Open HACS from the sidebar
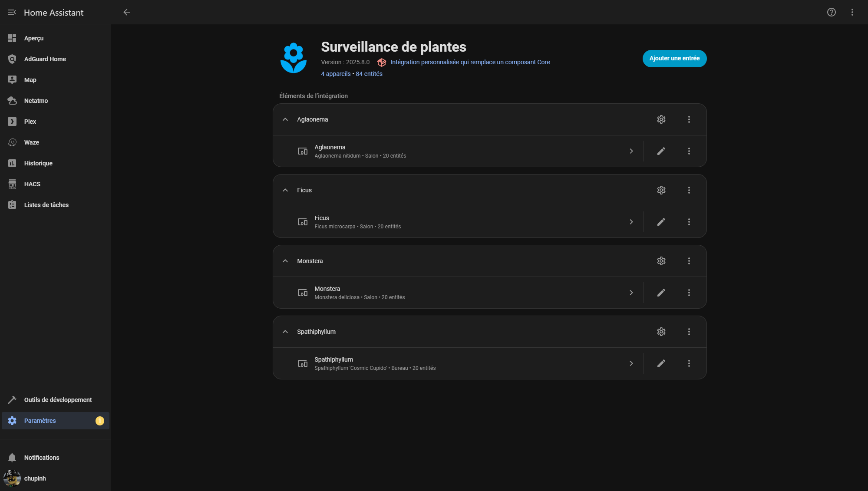 [32, 184]
